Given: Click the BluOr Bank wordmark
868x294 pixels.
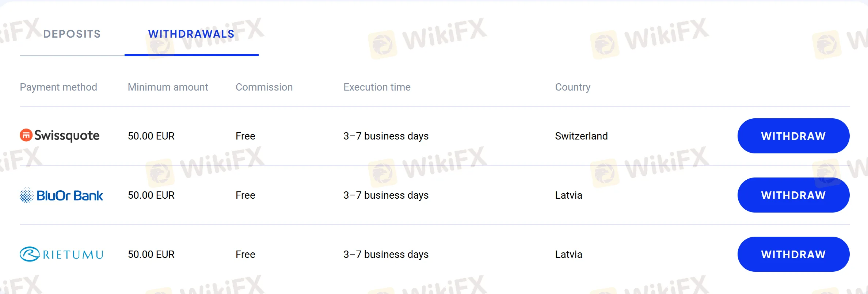Looking at the screenshot, I should [x=70, y=196].
